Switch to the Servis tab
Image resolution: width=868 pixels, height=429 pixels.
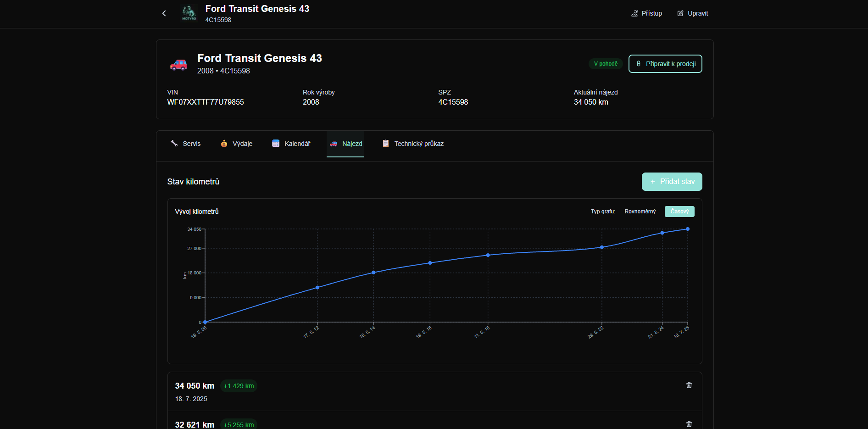coord(186,144)
